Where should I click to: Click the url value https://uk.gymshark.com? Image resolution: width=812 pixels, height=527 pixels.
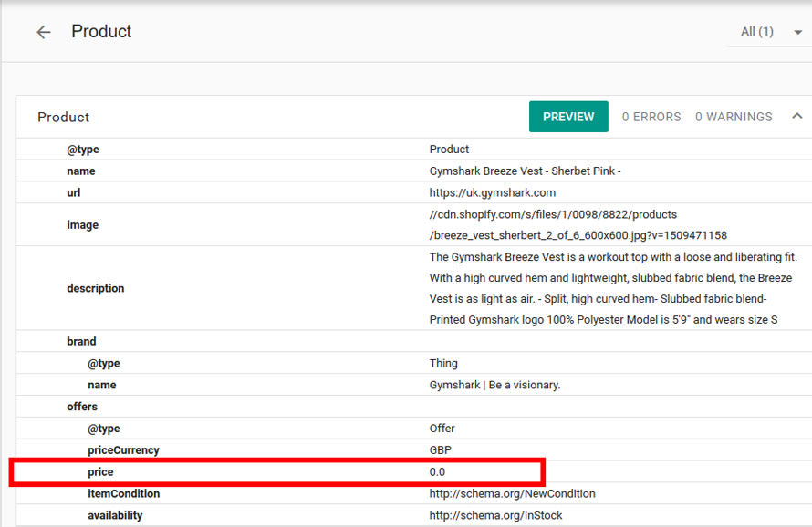point(492,192)
